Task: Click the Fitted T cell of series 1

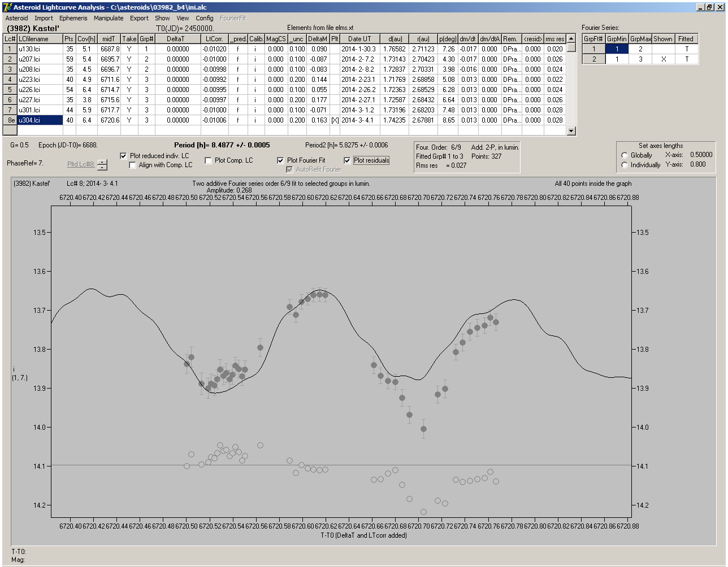Action: click(686, 49)
